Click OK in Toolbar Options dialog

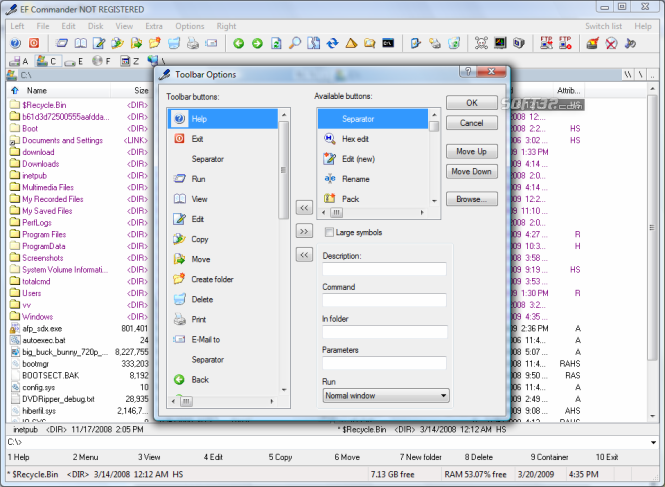pos(472,103)
